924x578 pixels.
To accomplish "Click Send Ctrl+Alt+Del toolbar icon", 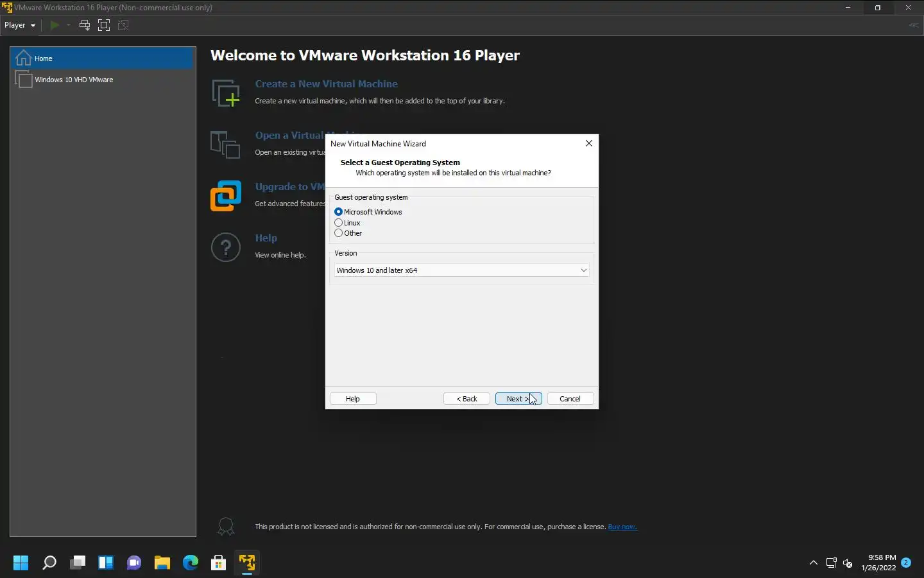I will click(x=84, y=25).
